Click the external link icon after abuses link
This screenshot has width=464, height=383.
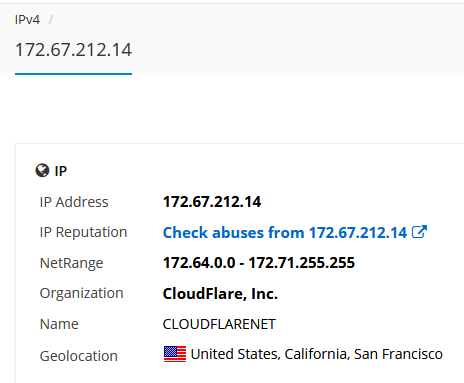(x=419, y=232)
